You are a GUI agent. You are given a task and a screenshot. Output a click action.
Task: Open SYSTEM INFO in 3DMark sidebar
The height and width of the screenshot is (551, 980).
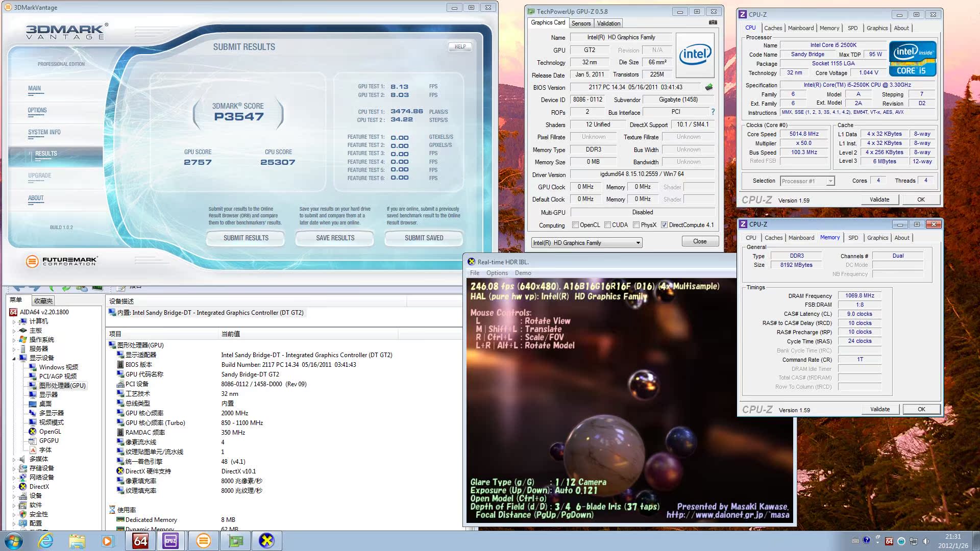click(x=44, y=132)
